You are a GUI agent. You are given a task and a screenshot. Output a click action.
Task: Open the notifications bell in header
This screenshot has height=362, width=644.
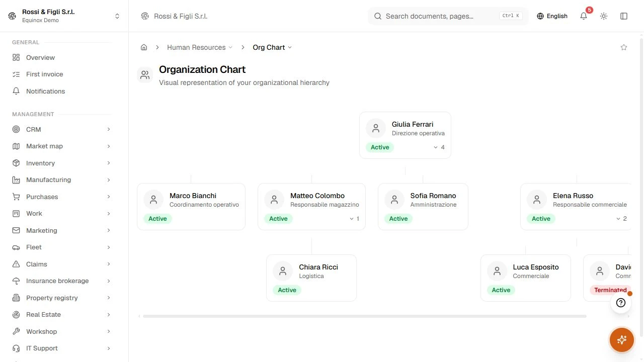[x=584, y=16]
